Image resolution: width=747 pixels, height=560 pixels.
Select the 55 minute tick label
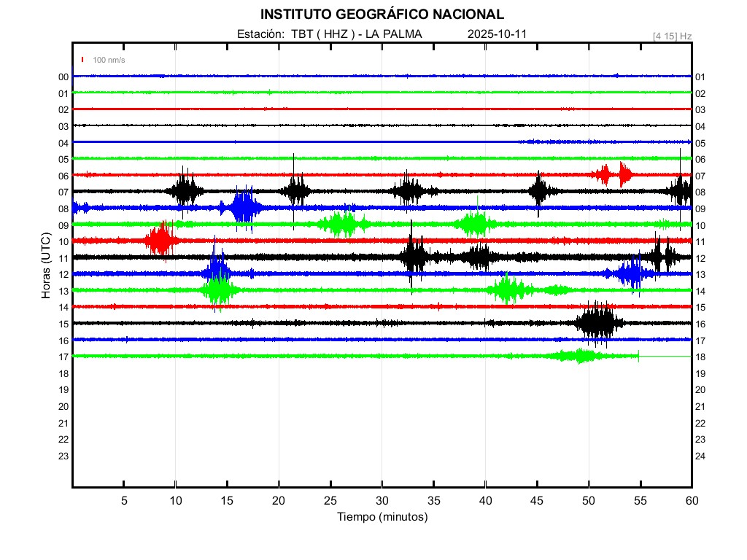(640, 501)
